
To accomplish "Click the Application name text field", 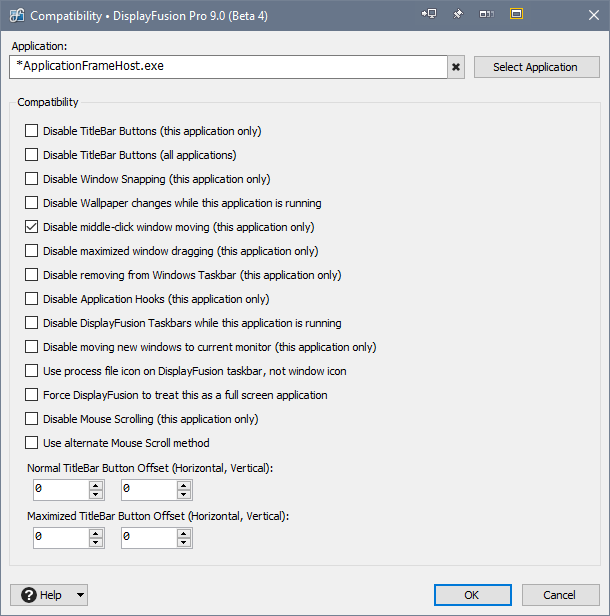I will tap(227, 67).
